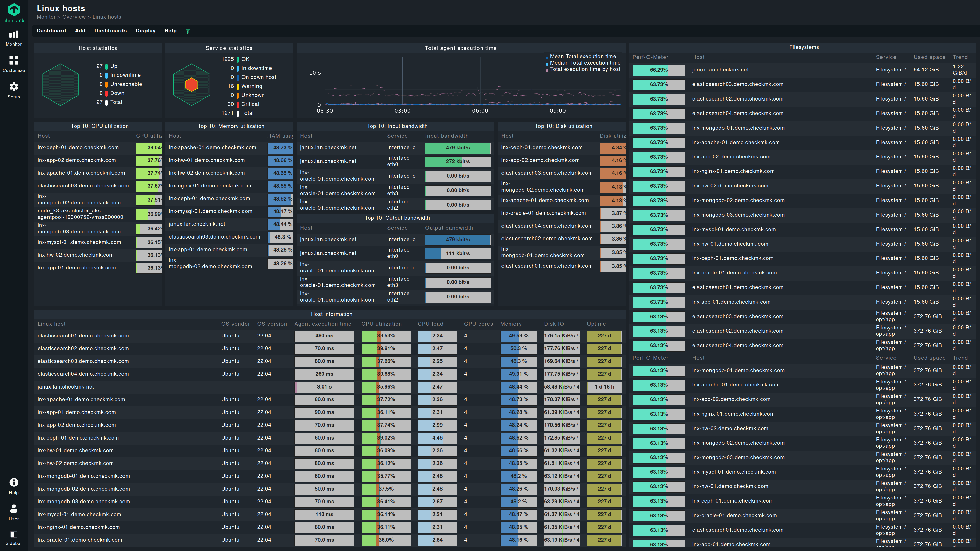This screenshot has width=980, height=551.
Task: Toggle the Sidebar panel icon
Action: [14, 538]
